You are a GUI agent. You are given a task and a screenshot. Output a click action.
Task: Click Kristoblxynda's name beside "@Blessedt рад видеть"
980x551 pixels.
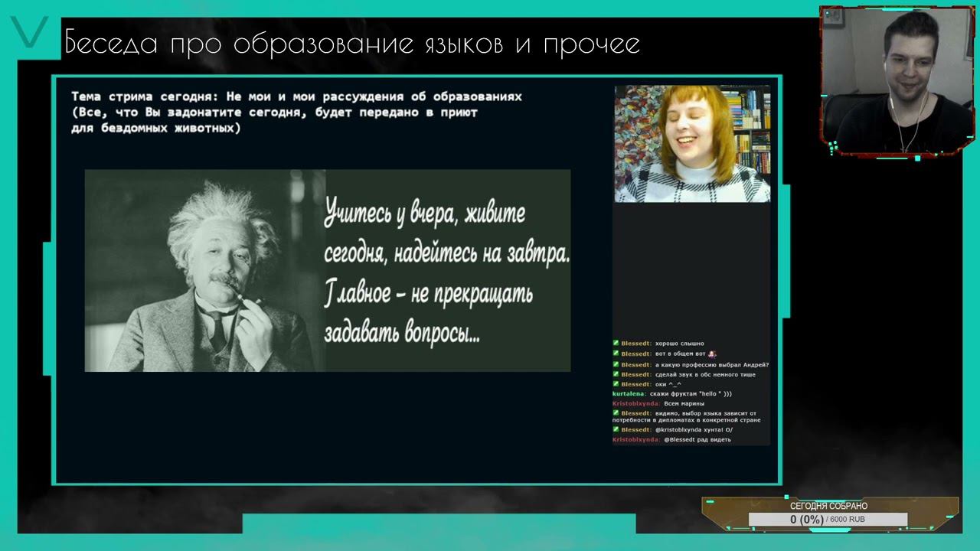[635, 439]
